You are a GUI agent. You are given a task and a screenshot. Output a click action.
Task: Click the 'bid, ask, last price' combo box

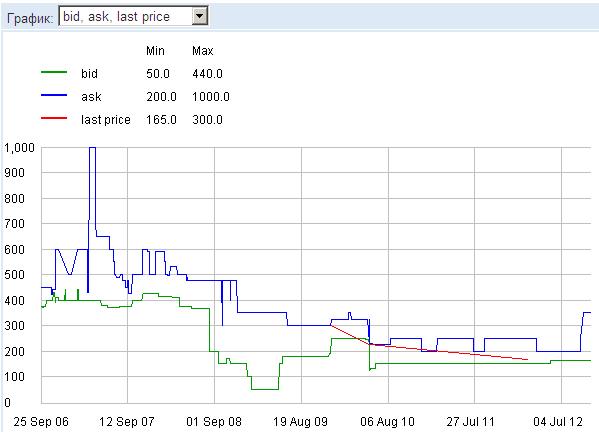[x=133, y=16]
